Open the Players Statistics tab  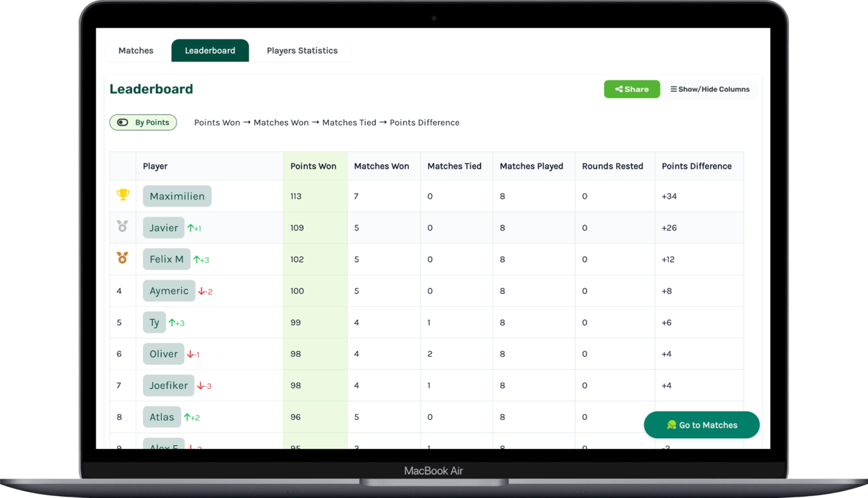[x=302, y=50]
